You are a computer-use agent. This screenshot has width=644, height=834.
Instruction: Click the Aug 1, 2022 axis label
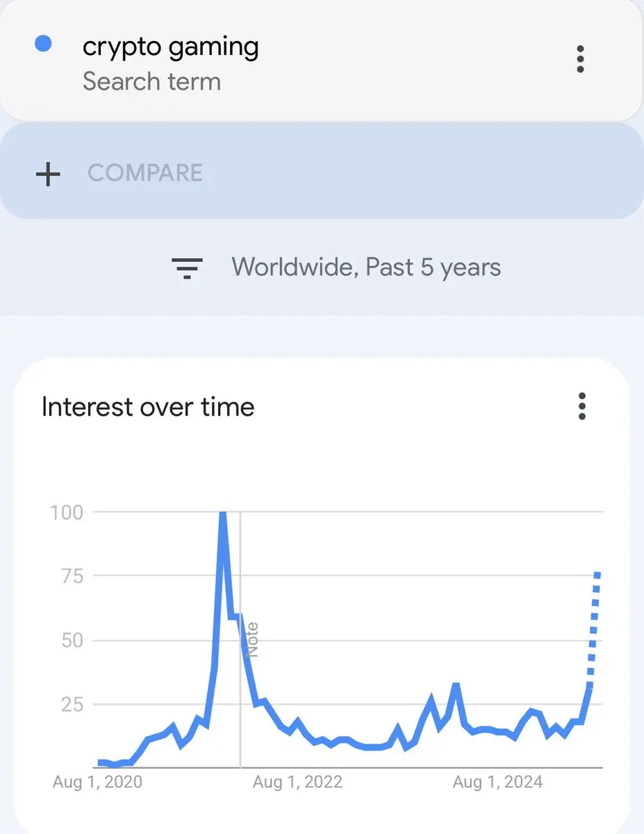[x=297, y=783]
